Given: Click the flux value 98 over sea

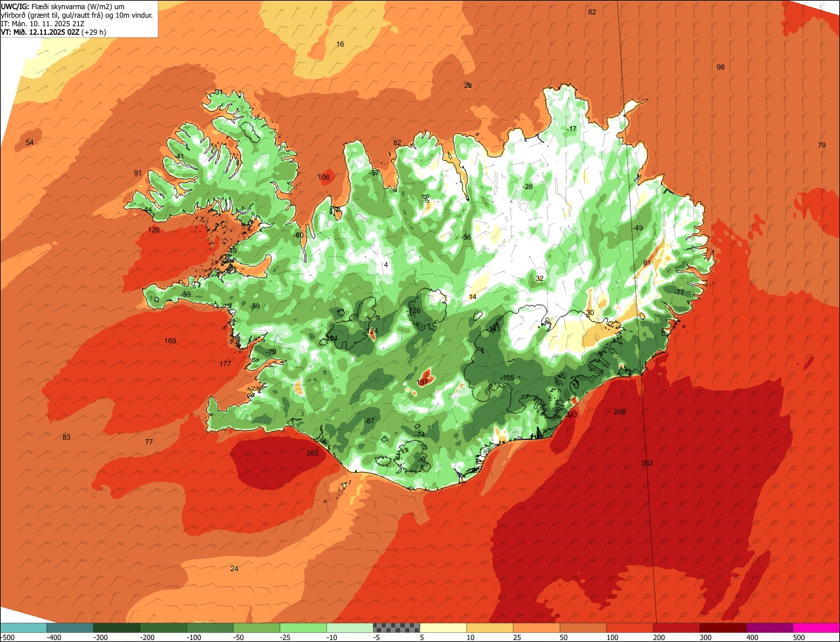Looking at the screenshot, I should [x=721, y=67].
